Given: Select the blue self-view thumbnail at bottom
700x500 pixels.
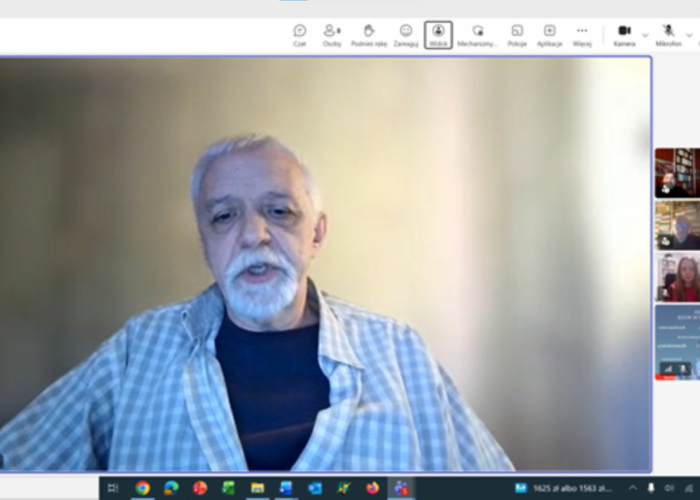Looking at the screenshot, I should 677,342.
